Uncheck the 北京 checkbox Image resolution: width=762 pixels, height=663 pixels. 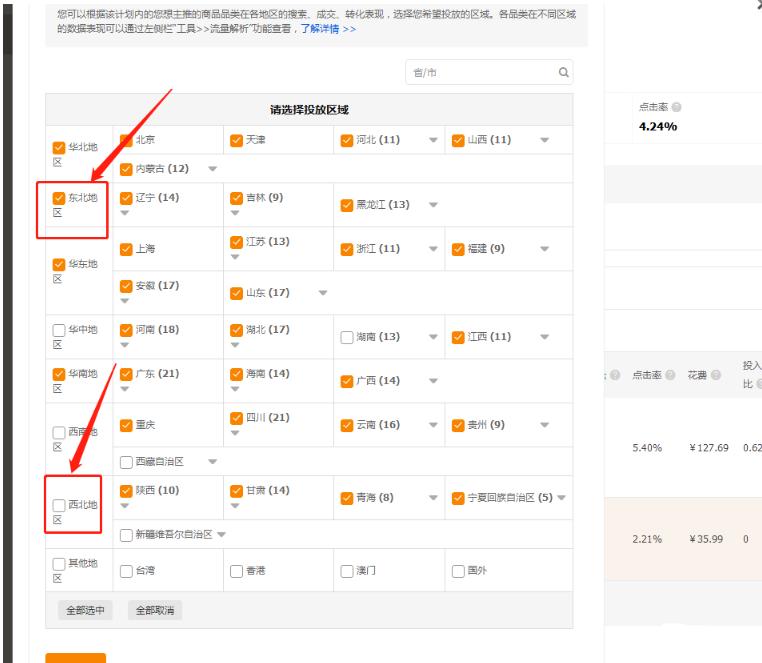tap(126, 140)
